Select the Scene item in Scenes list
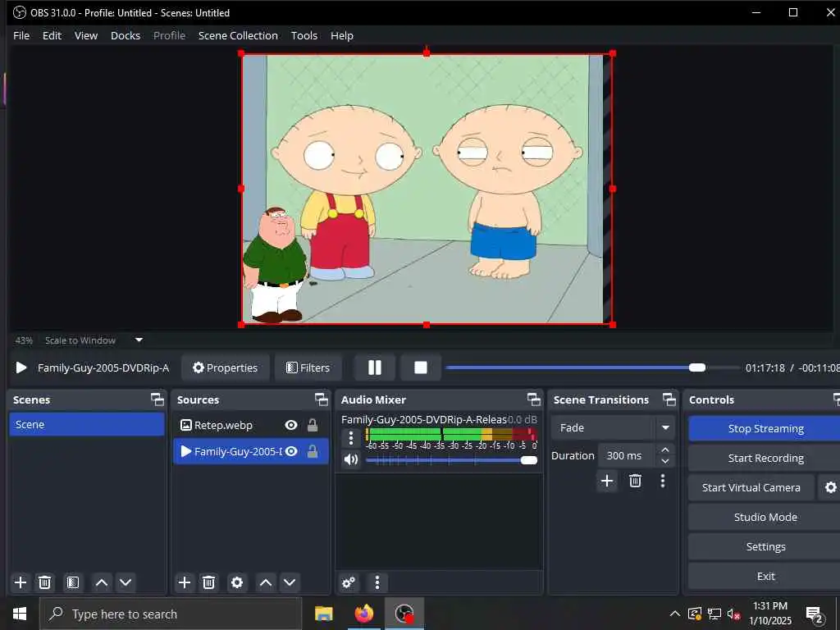840x630 pixels. pos(87,424)
